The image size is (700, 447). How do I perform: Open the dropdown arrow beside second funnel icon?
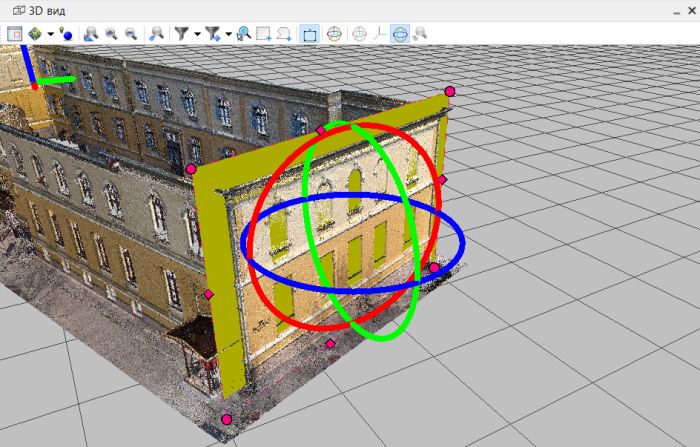[228, 34]
